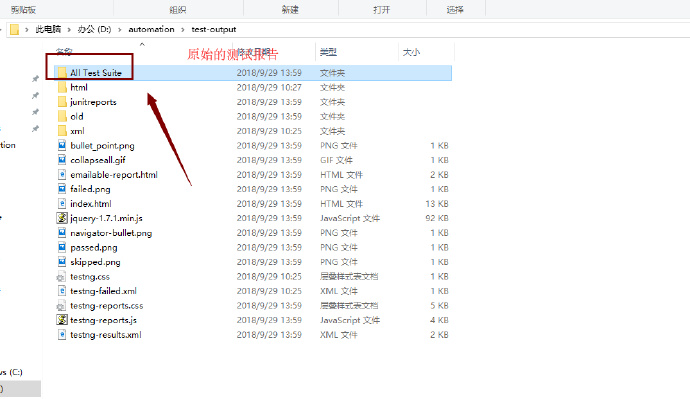Click the date 2018/9/29 10:27 of html folder

[269, 88]
